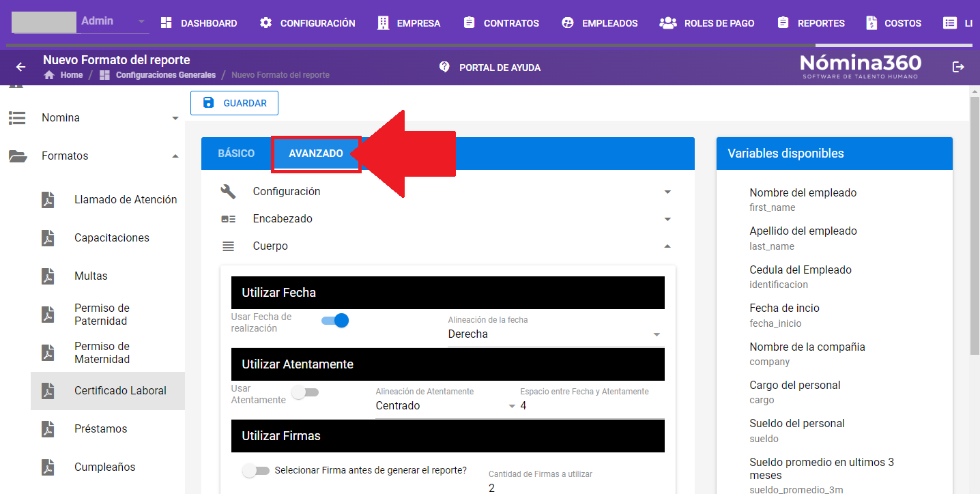Click the Contratos clipboard icon
Screen dimensions: 980x494
click(x=469, y=23)
